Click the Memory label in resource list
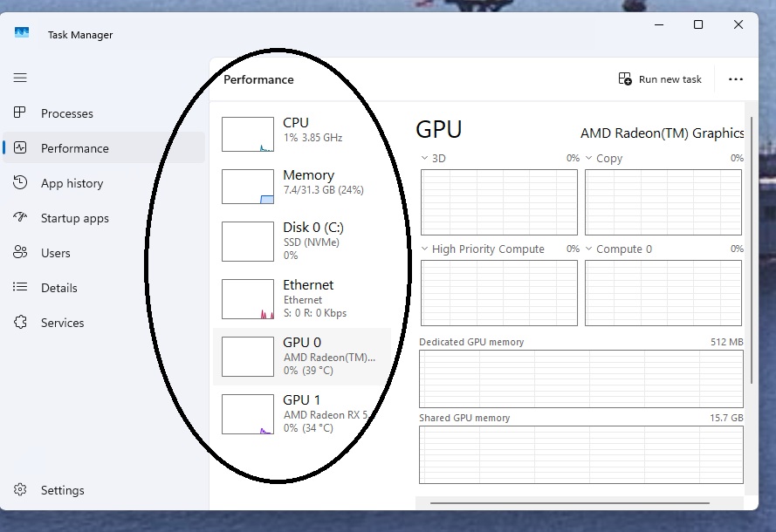Image resolution: width=776 pixels, height=532 pixels. click(x=308, y=174)
